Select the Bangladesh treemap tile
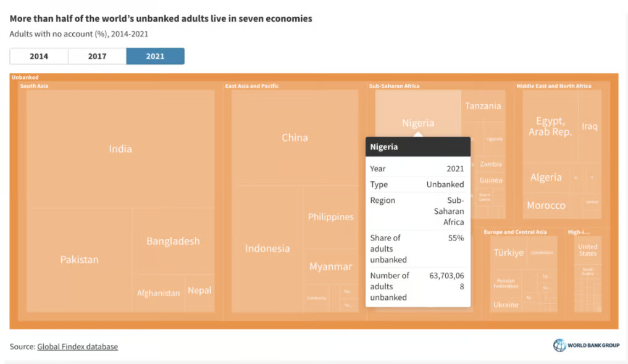This screenshot has width=628, height=364. (x=173, y=241)
